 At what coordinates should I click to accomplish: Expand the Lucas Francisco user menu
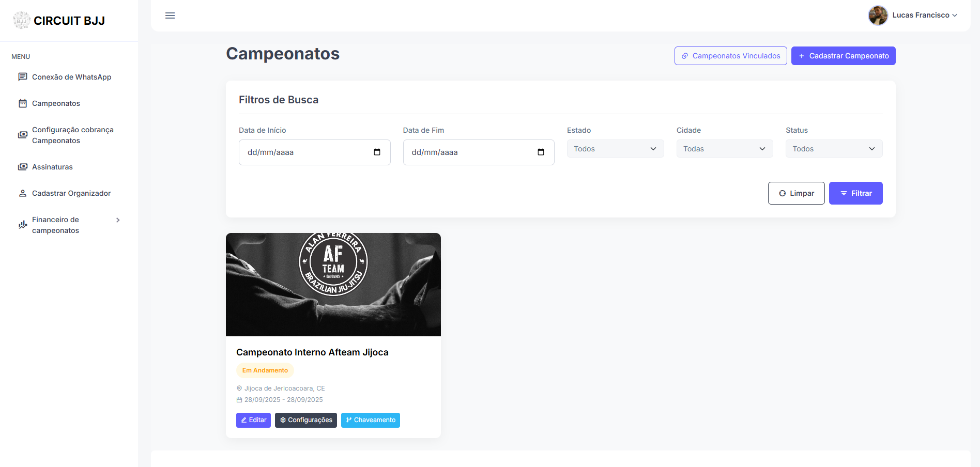click(x=955, y=15)
